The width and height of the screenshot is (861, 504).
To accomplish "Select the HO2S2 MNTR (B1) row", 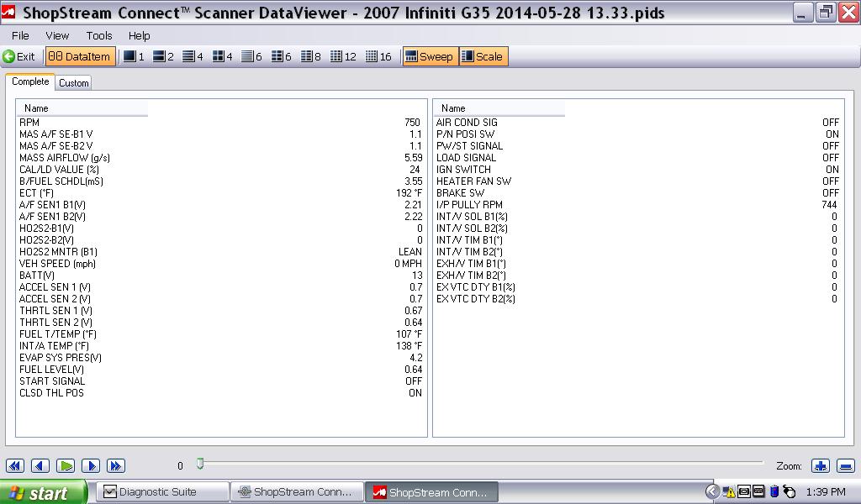I will coord(221,252).
